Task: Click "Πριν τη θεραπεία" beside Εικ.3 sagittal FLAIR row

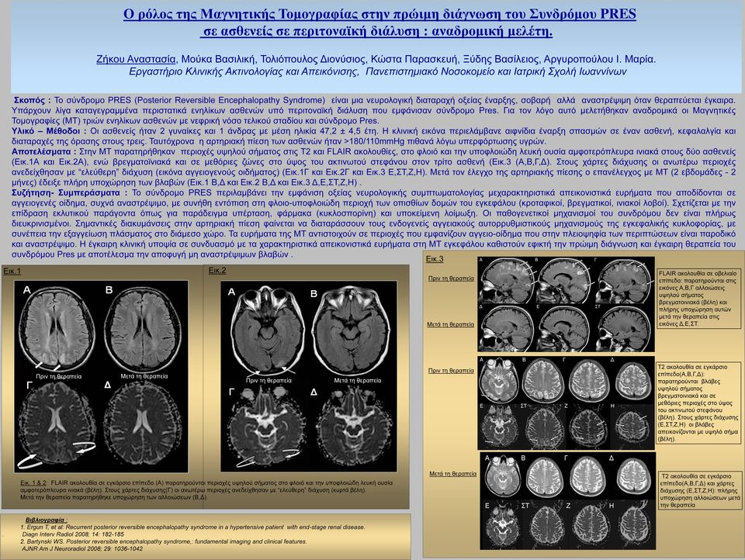Action: coord(451,278)
